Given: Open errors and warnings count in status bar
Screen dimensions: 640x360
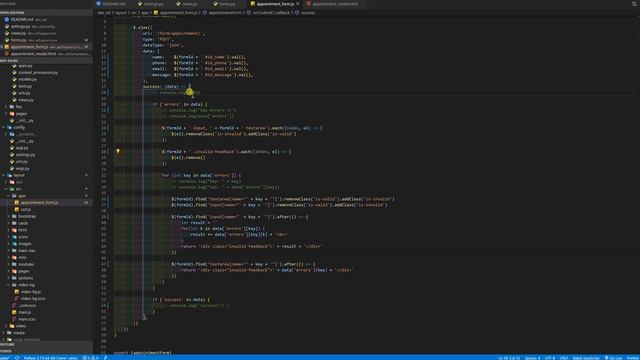Looking at the screenshot, I should [91, 358].
